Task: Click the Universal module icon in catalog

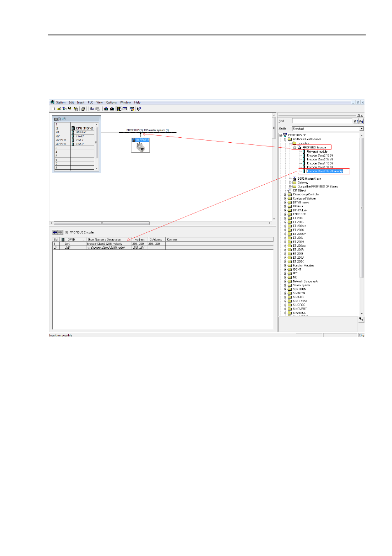Action: (x=304, y=151)
